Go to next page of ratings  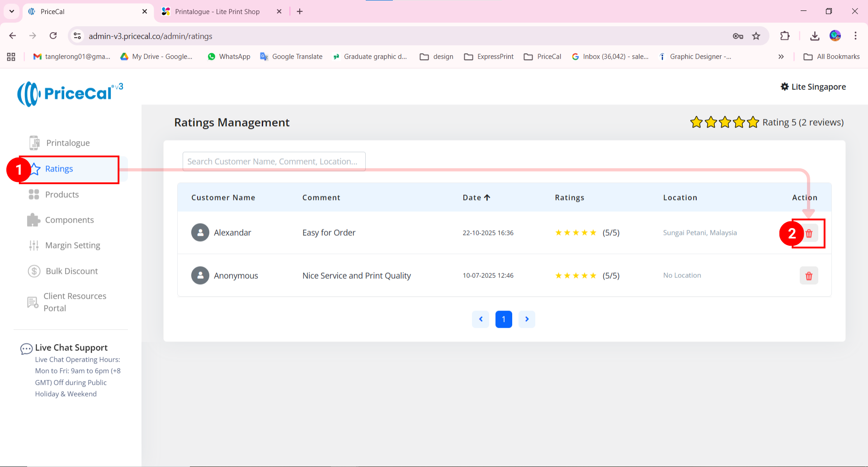(527, 319)
